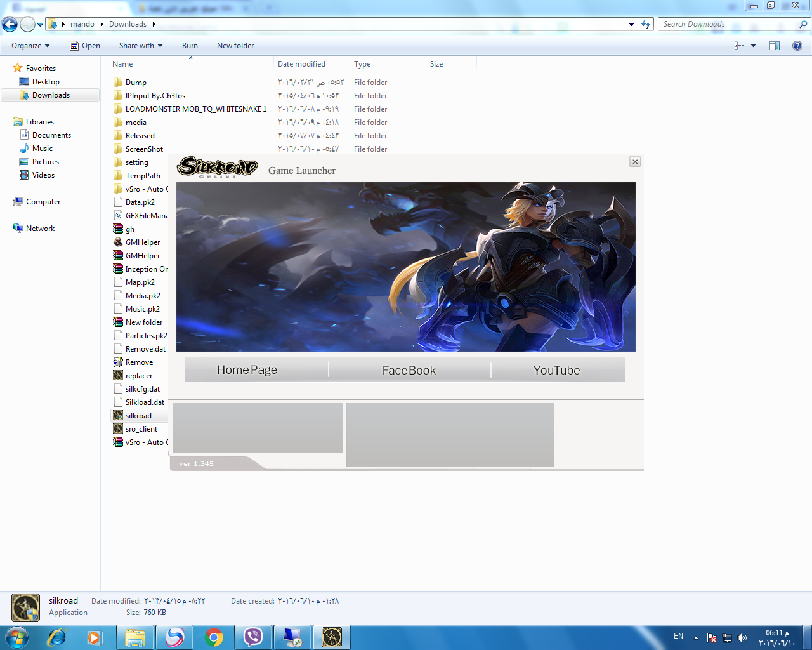Open Google Chrome from taskbar
Screen dimensions: 812x650
214,637
